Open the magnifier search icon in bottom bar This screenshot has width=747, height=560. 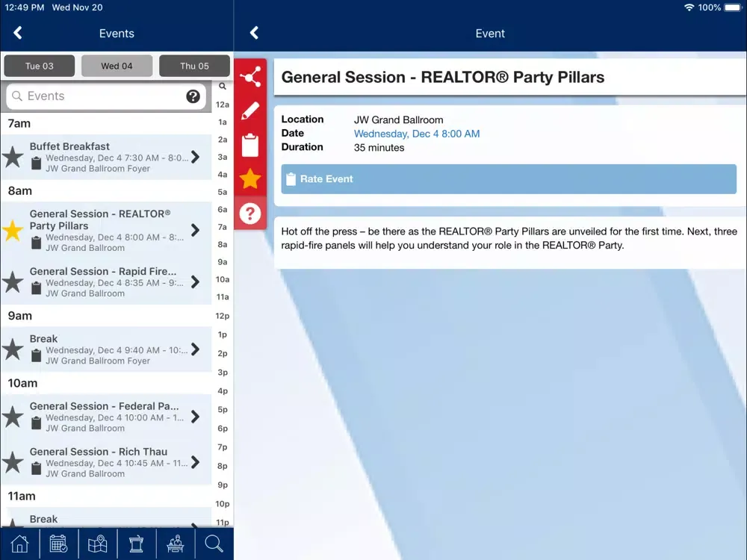tap(214, 544)
